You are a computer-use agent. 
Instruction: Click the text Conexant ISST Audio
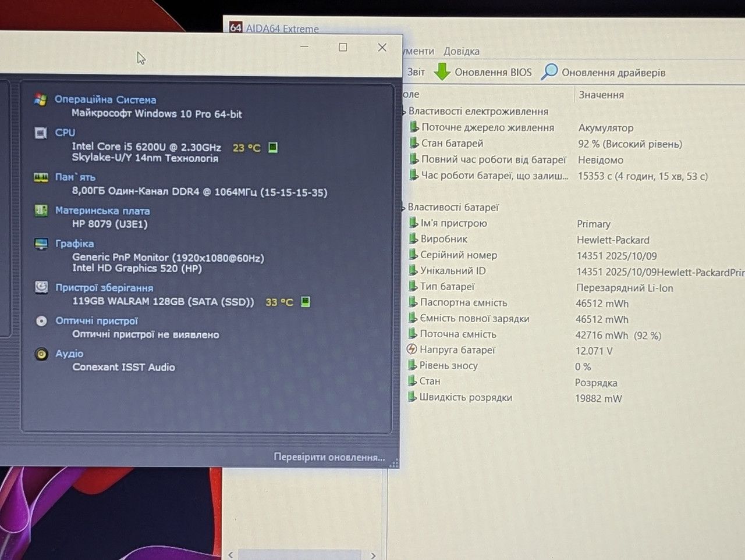[123, 367]
